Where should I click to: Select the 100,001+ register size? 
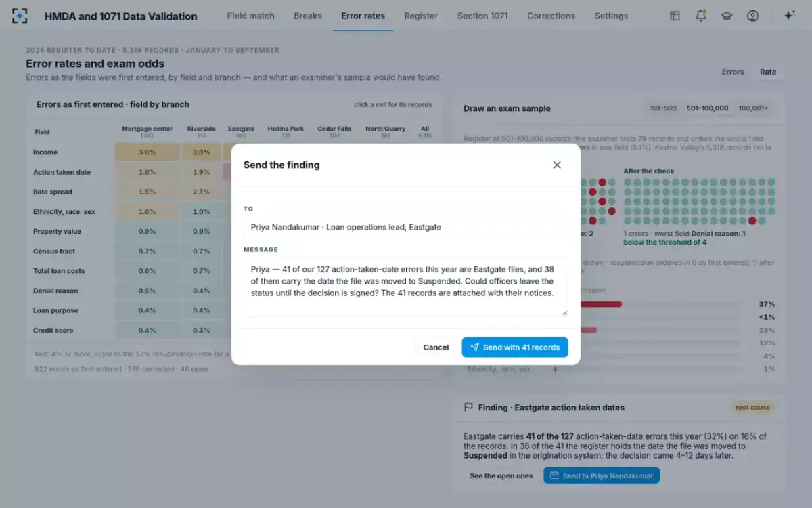(753, 108)
